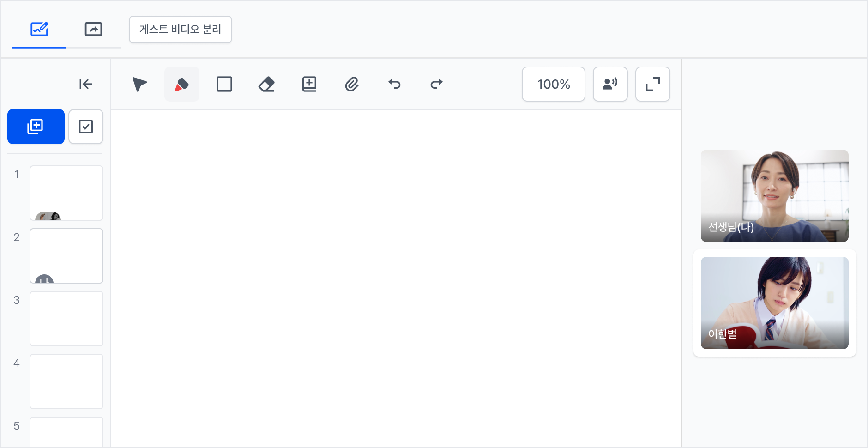The image size is (868, 448).
Task: Switch to the screen share tab
Action: 93,30
